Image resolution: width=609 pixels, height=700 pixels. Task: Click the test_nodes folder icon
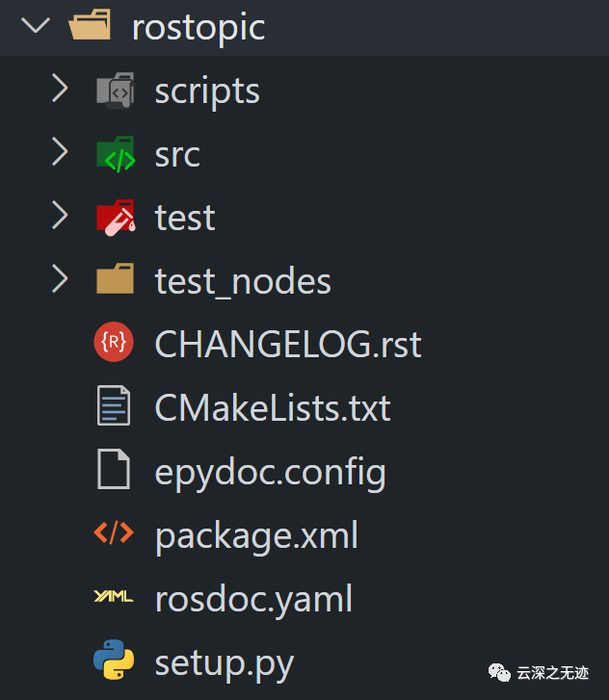click(x=115, y=281)
